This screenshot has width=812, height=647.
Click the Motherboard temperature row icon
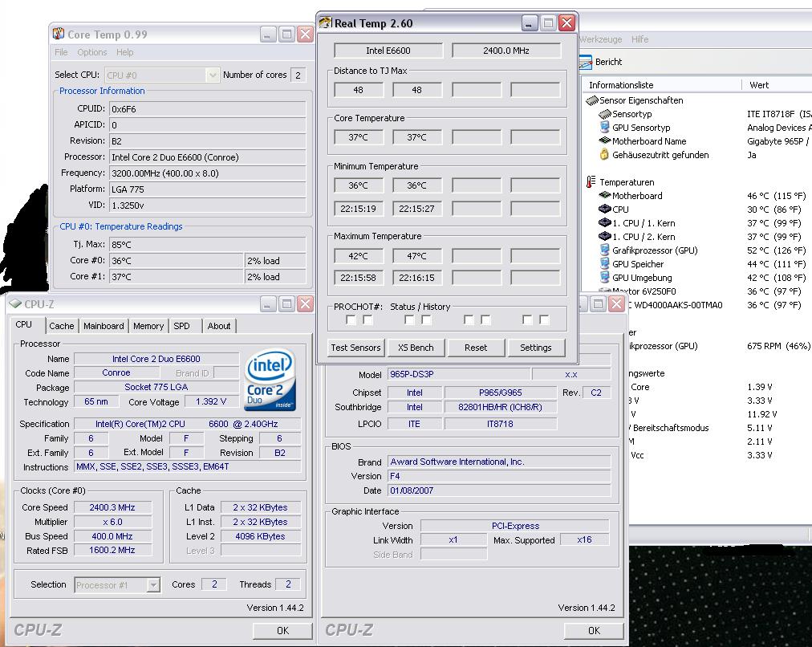(604, 195)
